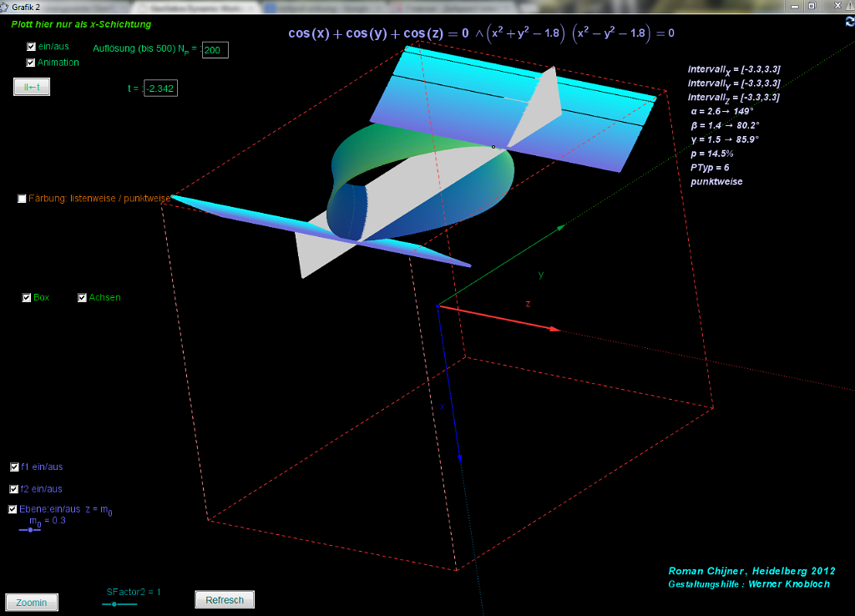Click the Zoomin button
Viewport: 855px width, 616px height.
tap(32, 602)
